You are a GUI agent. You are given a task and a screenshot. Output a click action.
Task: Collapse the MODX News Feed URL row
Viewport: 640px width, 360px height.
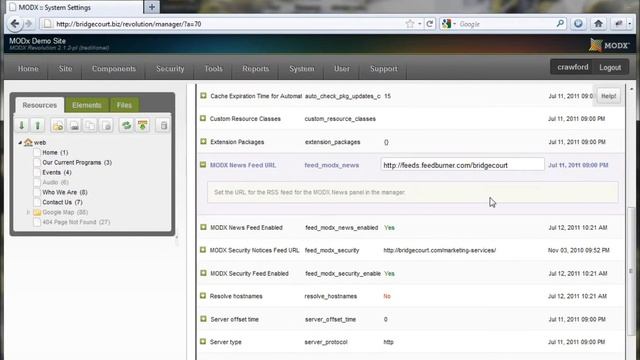click(203, 165)
